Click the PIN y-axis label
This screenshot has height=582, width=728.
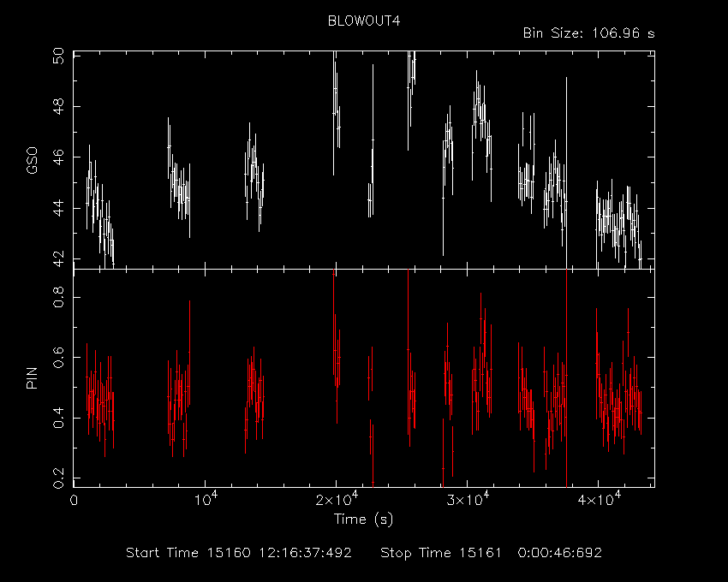32,377
